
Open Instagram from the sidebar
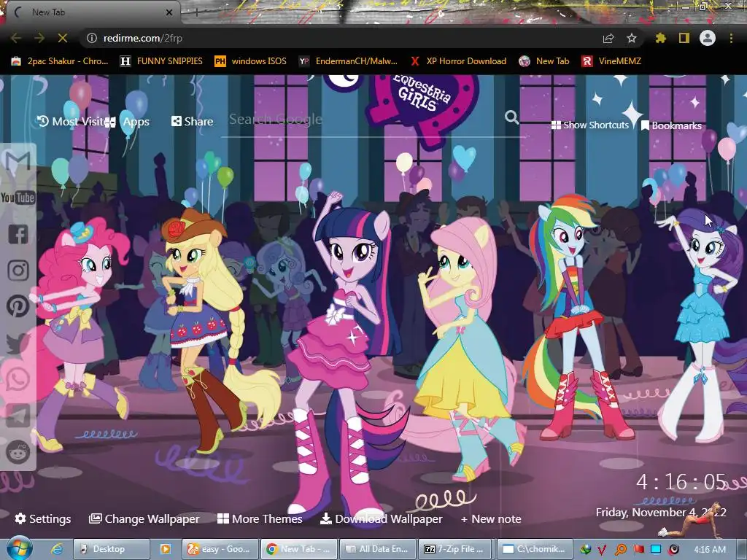pos(18,270)
